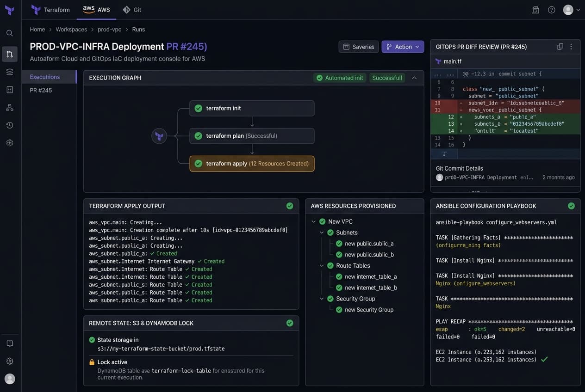Click the Remote State panel status check
Viewport: 585px width, 392px height.
pos(290,323)
